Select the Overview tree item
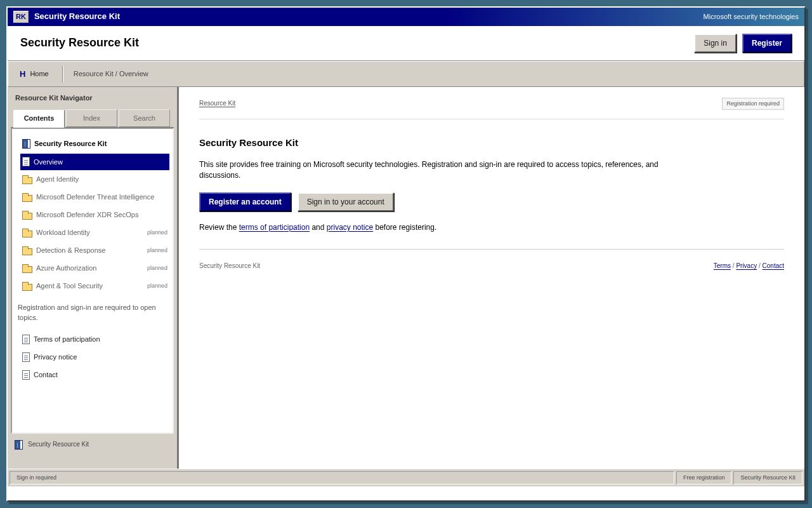Image resolution: width=812 pixels, height=508 pixels. pyautogui.click(x=95, y=162)
